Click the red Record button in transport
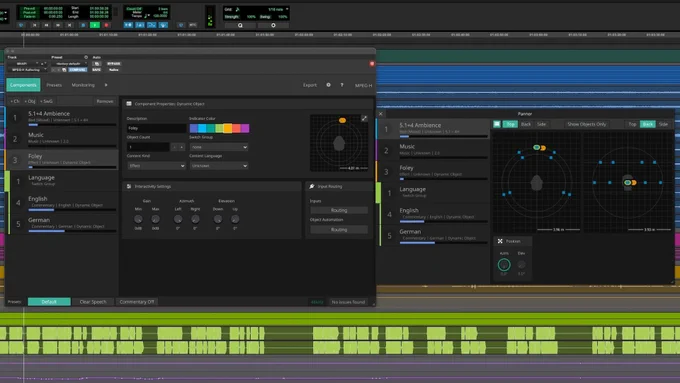This screenshot has height=383, width=680. [106, 25]
